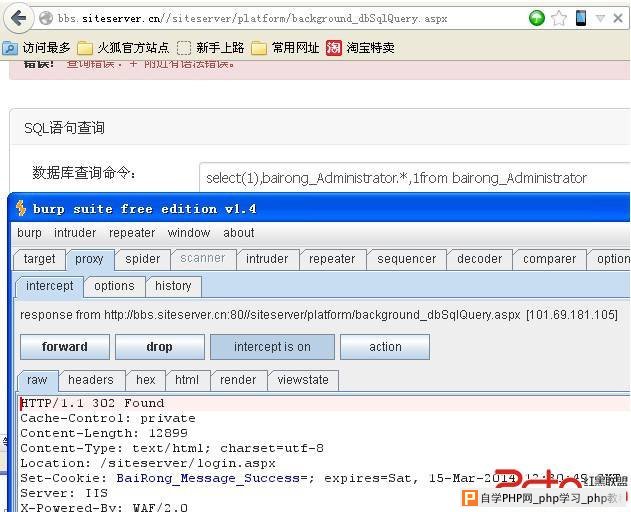Viewport: 631px width, 512px height.
Task: Click the browser back arrow button
Action: point(18,18)
